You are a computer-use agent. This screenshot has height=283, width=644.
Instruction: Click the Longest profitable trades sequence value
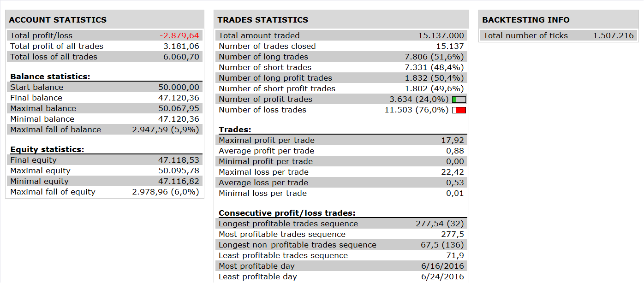click(440, 224)
